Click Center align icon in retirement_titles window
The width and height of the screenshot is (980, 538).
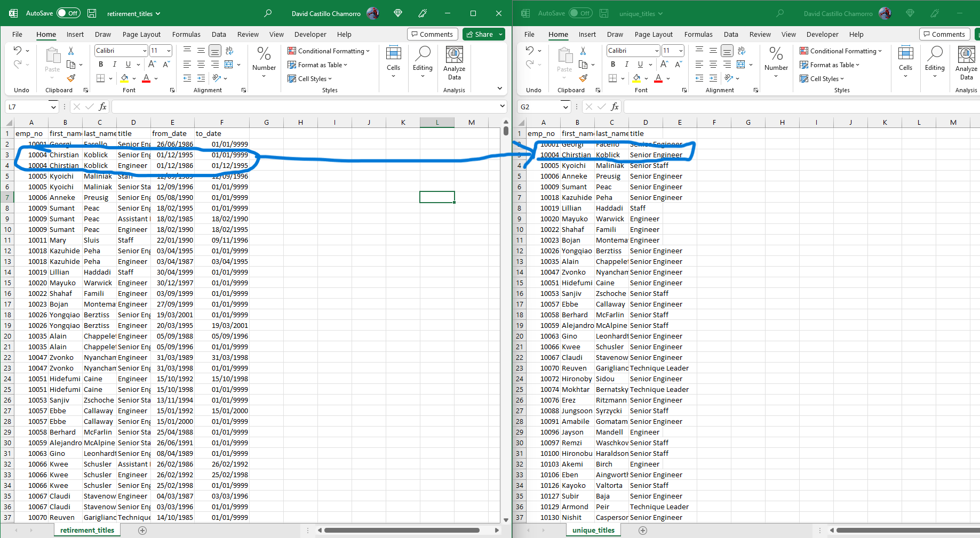click(201, 65)
